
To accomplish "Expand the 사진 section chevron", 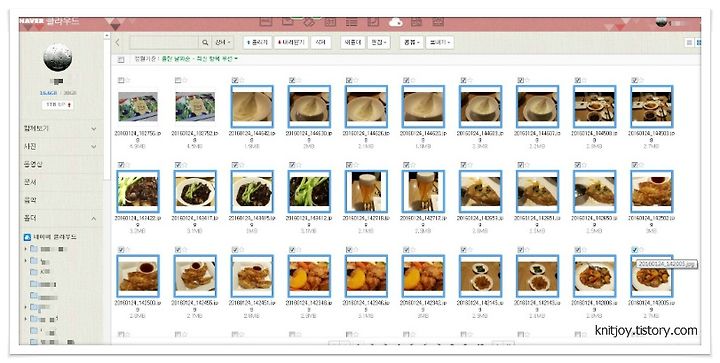I will coord(94,147).
